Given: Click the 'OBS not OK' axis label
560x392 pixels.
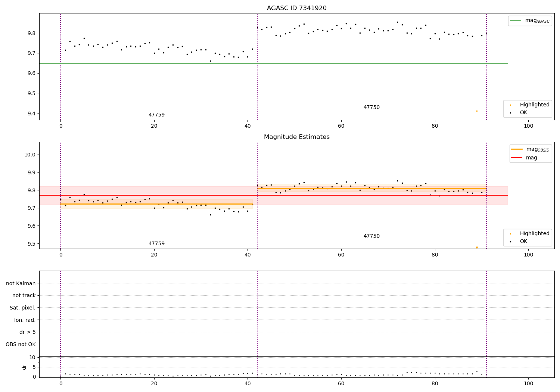Looking at the screenshot, I should pos(21,344).
